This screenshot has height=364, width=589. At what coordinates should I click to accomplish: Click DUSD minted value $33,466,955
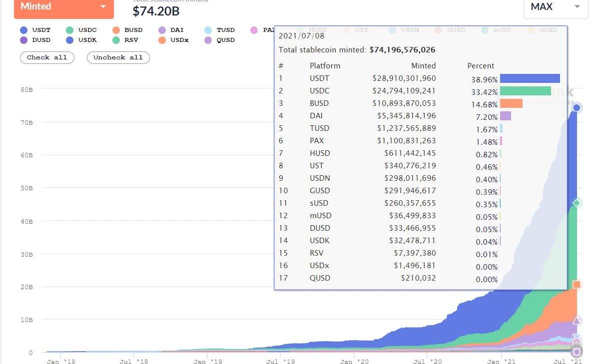pos(413,228)
